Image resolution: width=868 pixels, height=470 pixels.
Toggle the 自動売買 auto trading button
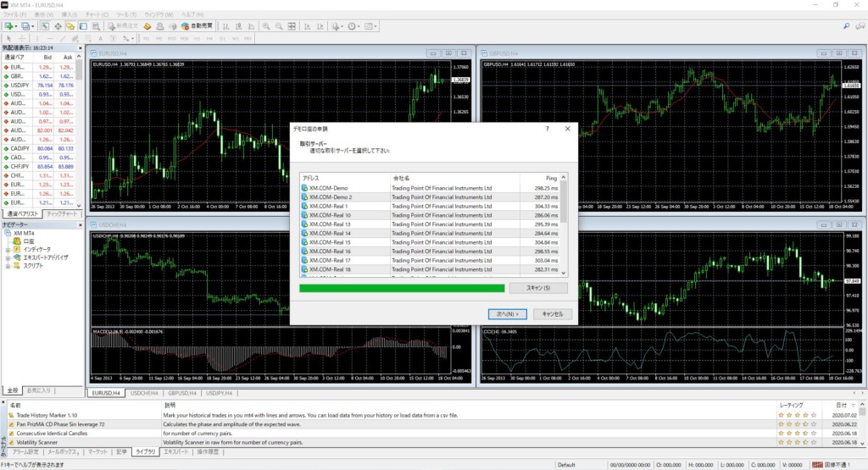click(197, 26)
